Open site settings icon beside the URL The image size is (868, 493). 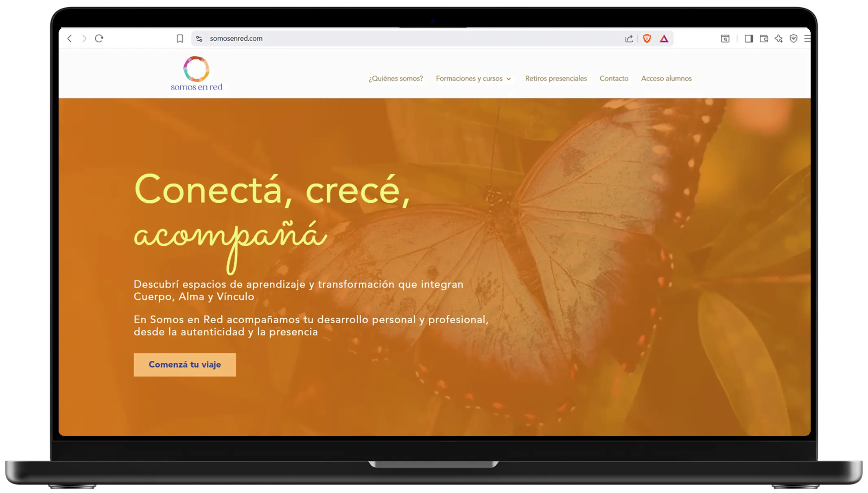[x=199, y=38]
